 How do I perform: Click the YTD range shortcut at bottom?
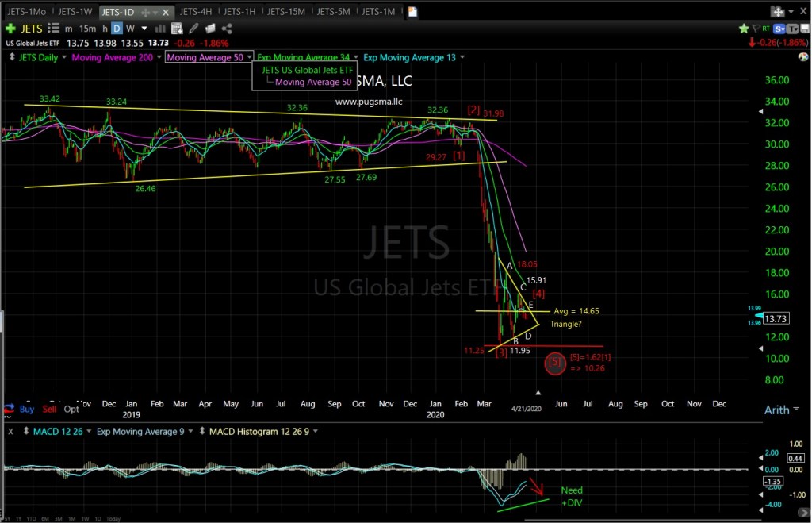[31, 518]
